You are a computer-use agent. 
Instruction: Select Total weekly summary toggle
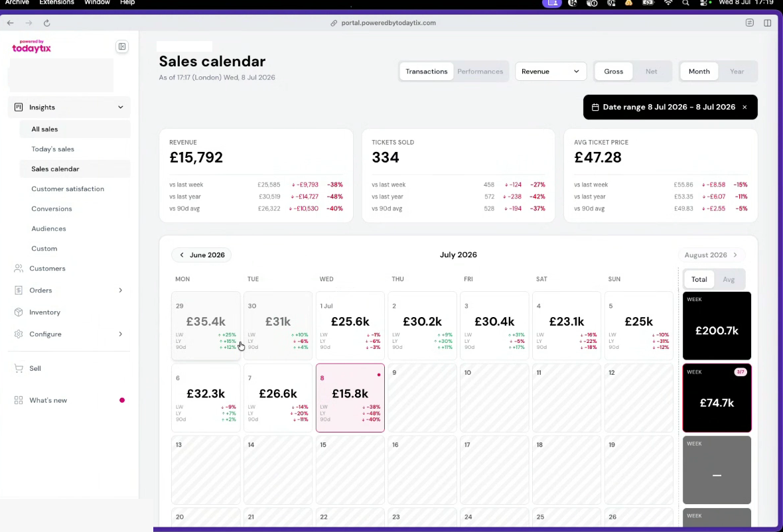point(699,279)
